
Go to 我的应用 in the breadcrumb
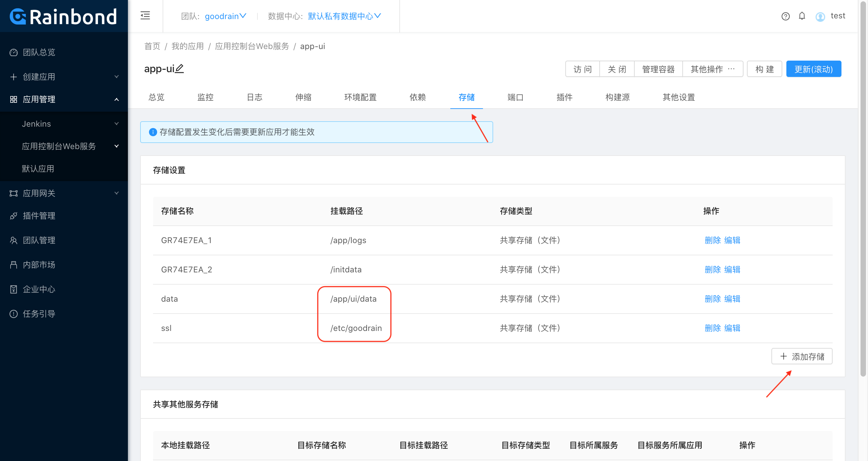point(188,46)
